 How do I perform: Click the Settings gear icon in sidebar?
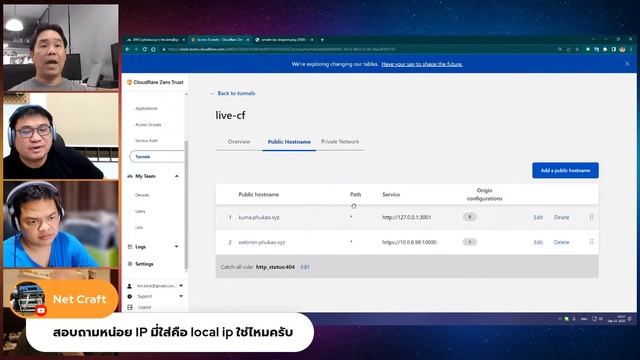coord(130,264)
